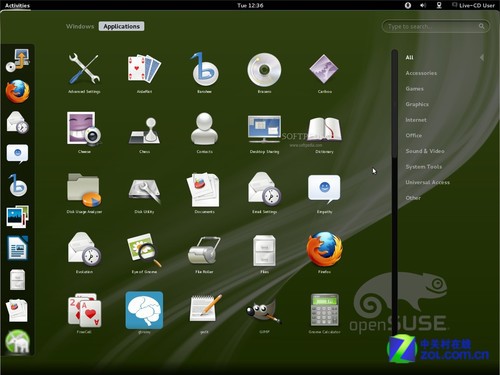
Task: Choose the Sound & Video category
Action: click(425, 151)
